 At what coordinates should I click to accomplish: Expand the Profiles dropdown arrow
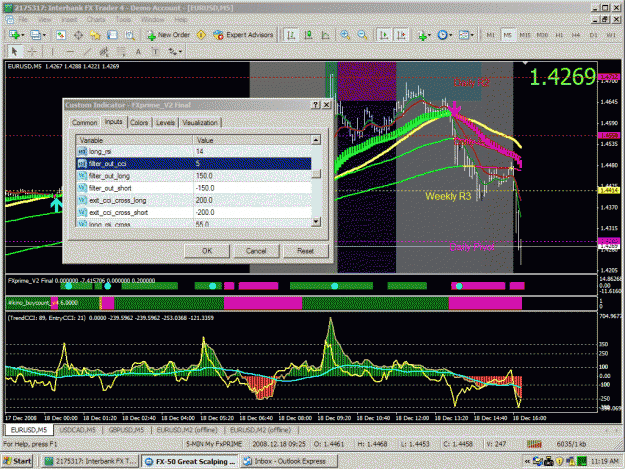44,35
